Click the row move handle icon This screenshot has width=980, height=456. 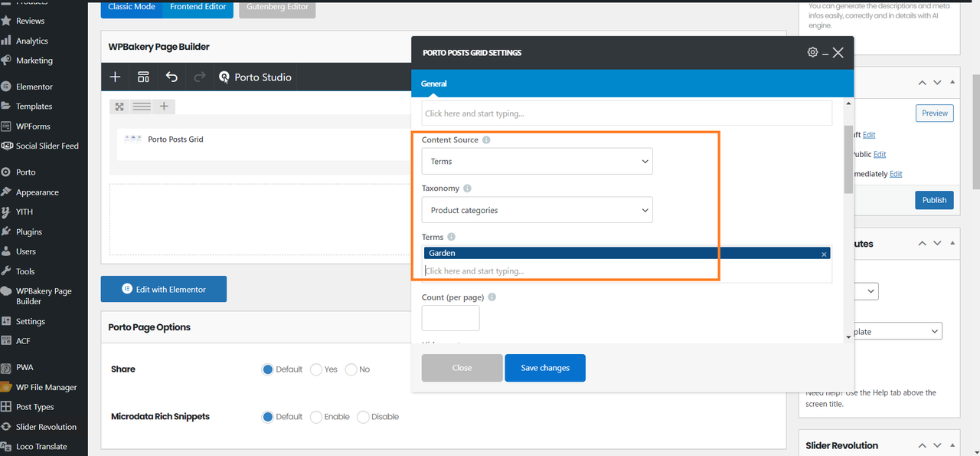119,106
